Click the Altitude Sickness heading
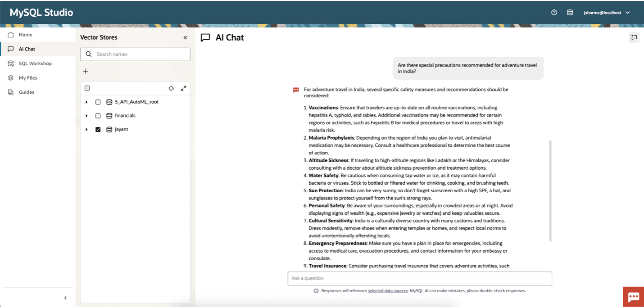This screenshot has width=644, height=308. [x=329, y=160]
